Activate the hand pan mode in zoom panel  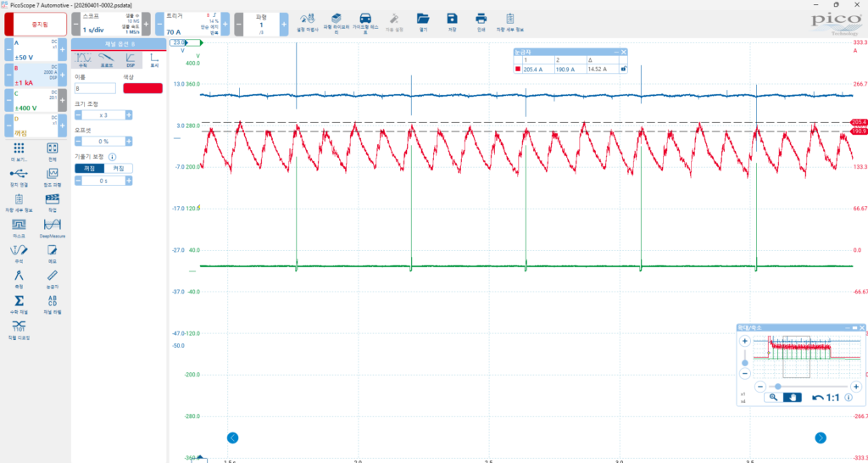[x=793, y=397]
